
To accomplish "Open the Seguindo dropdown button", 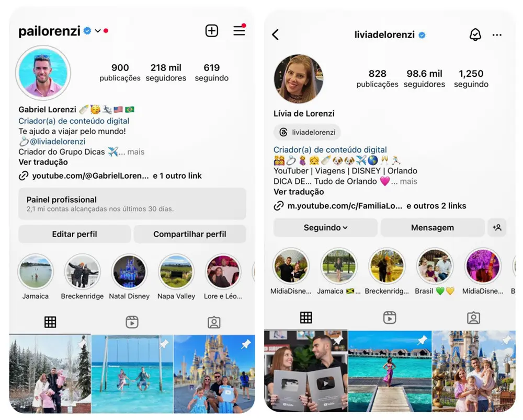I will [x=325, y=227].
